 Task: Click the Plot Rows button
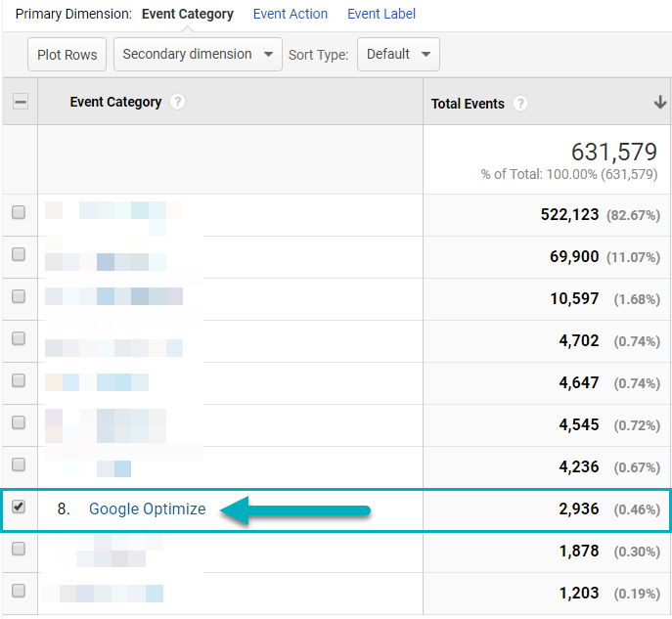[67, 55]
